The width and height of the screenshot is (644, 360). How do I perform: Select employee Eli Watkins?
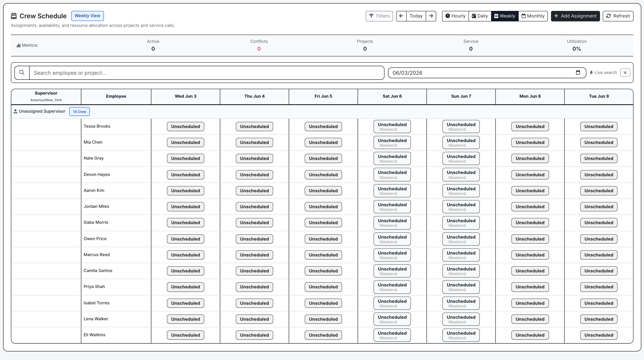click(95, 335)
